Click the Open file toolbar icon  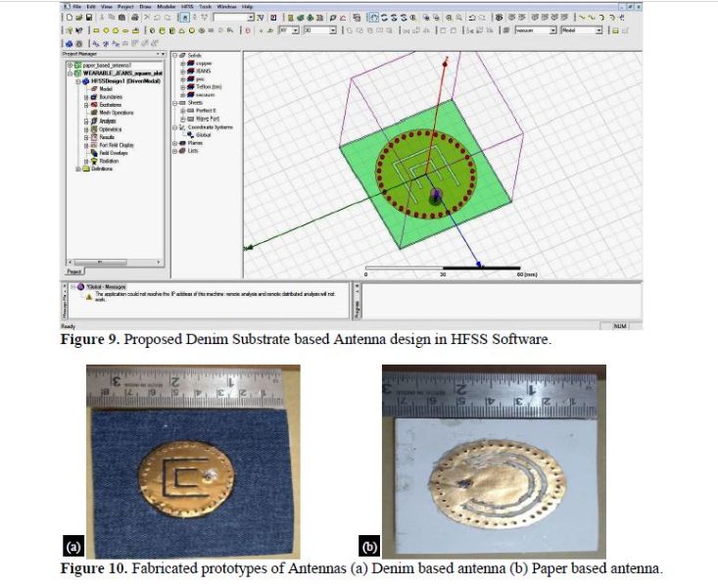coord(79,18)
